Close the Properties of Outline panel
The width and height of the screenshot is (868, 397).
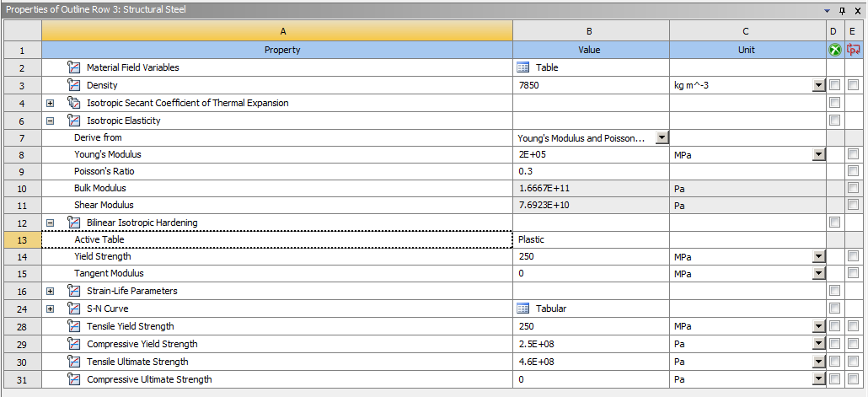click(857, 10)
